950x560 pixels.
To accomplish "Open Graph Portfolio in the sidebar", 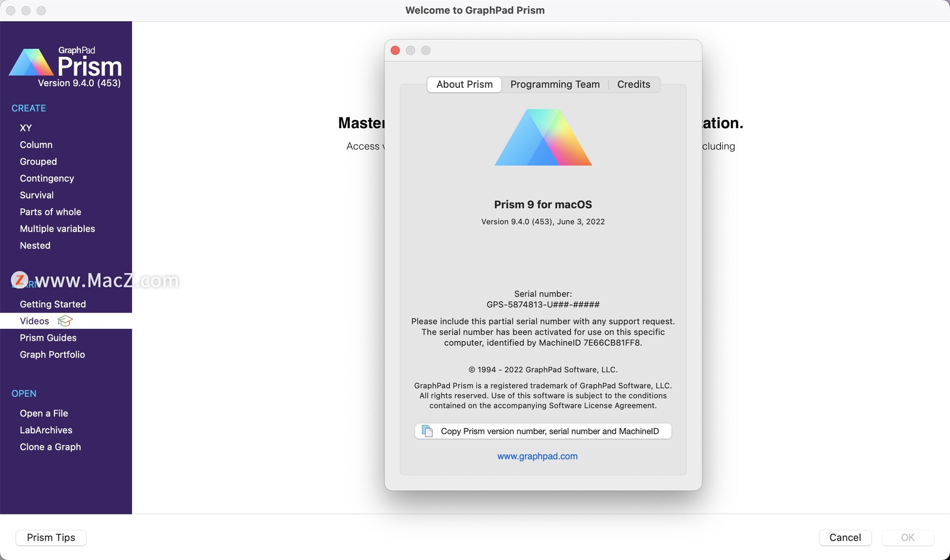I will 52,355.
